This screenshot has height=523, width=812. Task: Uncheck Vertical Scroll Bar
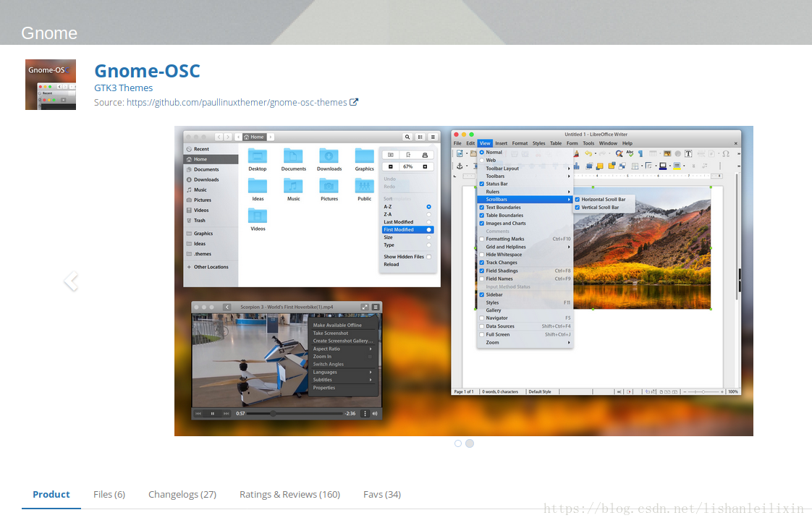click(578, 208)
